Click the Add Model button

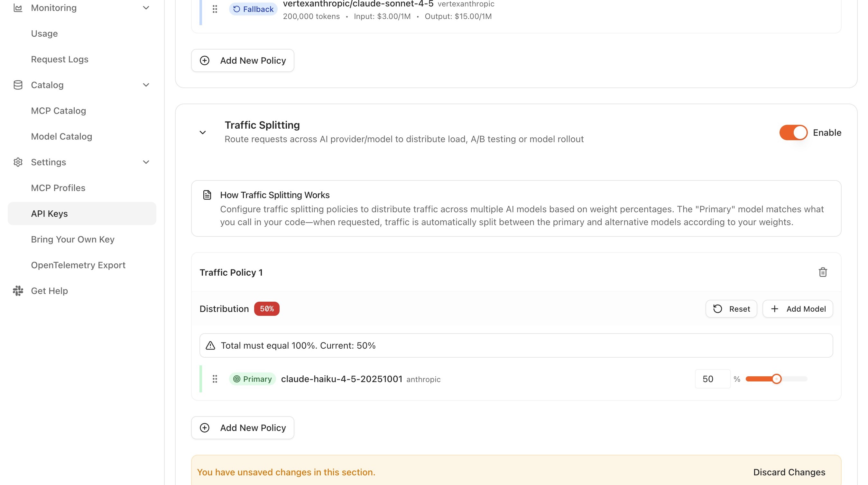point(798,309)
